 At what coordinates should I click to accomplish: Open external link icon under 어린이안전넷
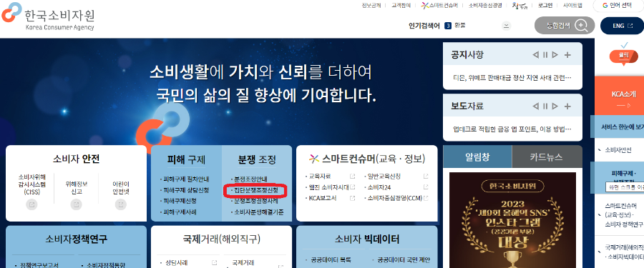tap(120, 204)
